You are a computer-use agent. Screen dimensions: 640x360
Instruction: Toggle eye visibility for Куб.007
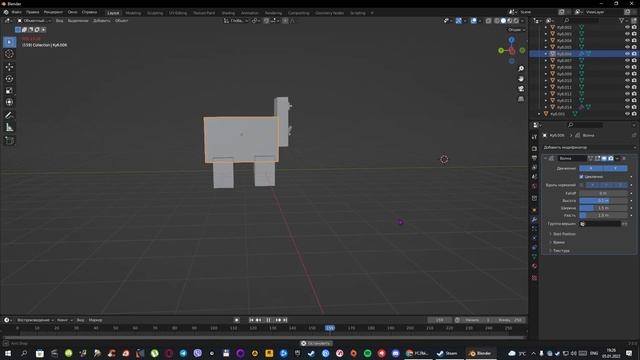(627, 60)
